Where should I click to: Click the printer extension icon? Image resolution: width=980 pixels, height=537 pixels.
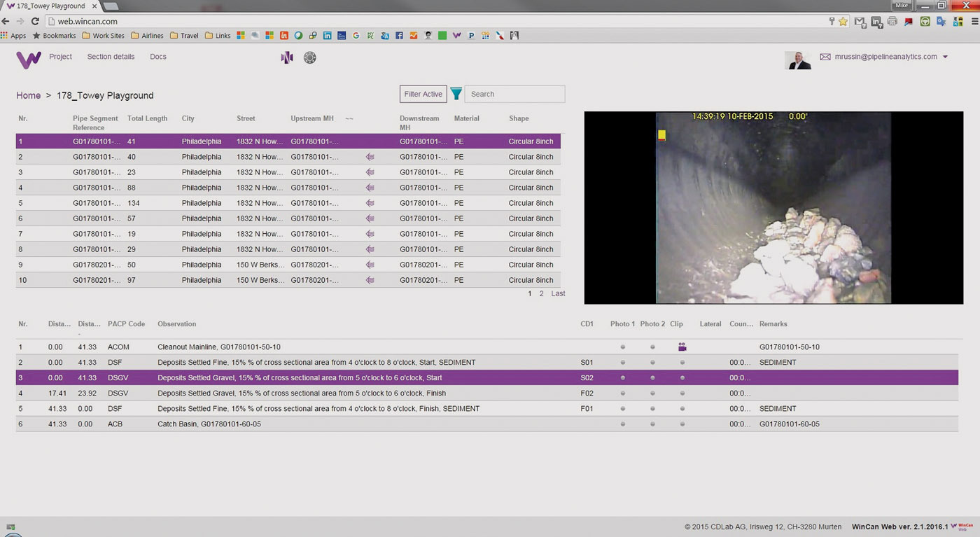point(892,21)
